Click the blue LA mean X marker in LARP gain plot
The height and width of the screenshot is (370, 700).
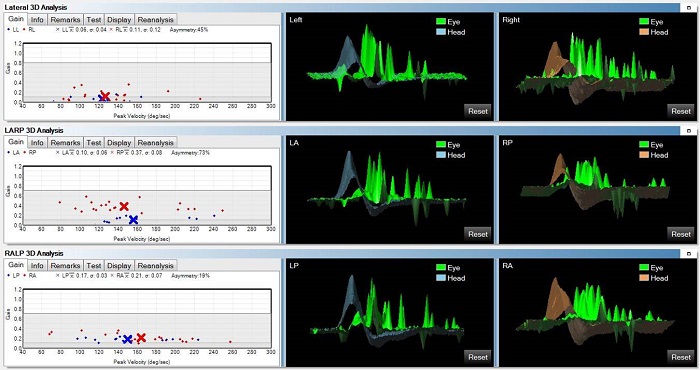[x=133, y=220]
